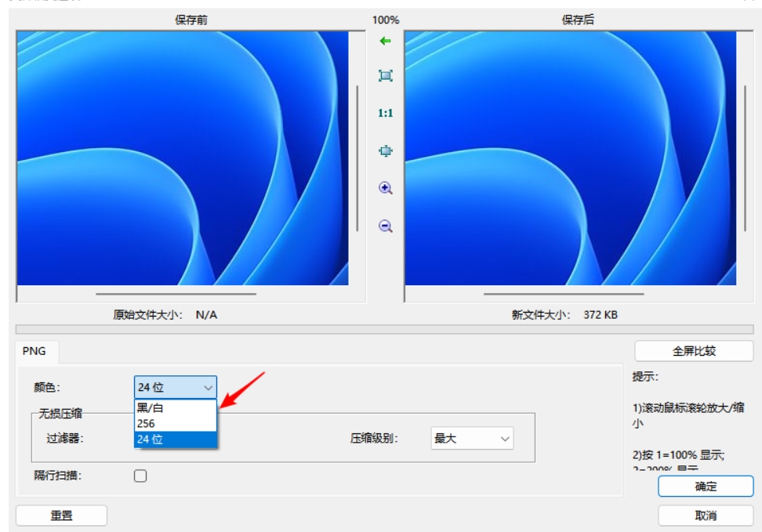Click the N/A original size value
The width and height of the screenshot is (762, 532).
pyautogui.click(x=206, y=315)
